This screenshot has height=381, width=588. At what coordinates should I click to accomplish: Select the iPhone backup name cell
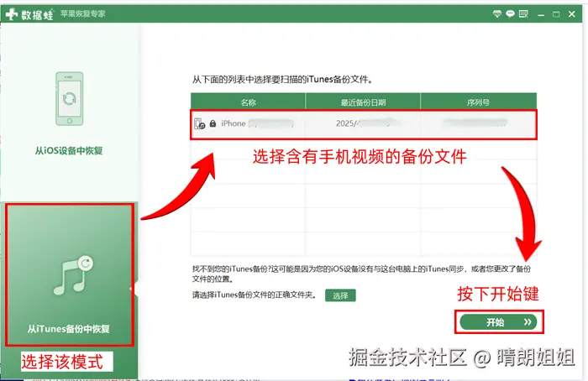tap(248, 123)
